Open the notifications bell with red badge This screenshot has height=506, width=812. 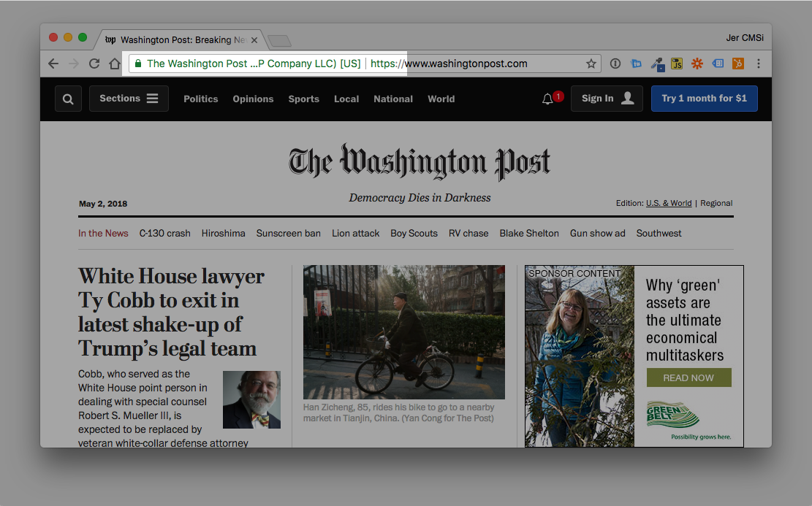click(x=552, y=98)
